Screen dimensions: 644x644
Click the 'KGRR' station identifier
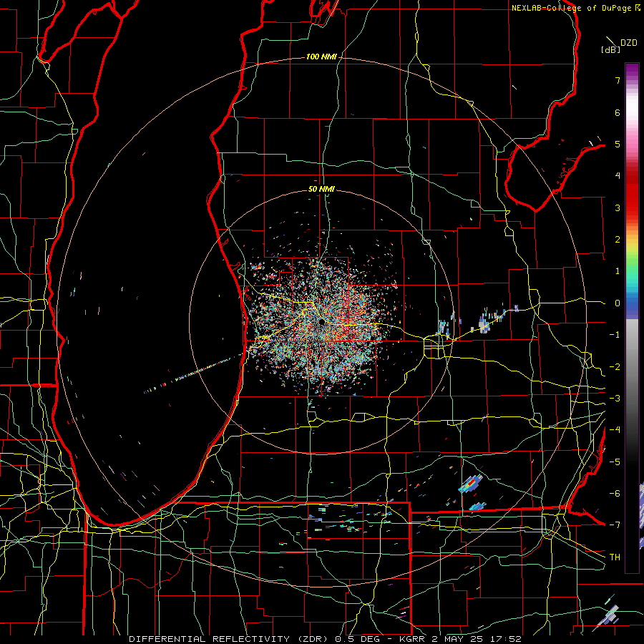pos(413,639)
